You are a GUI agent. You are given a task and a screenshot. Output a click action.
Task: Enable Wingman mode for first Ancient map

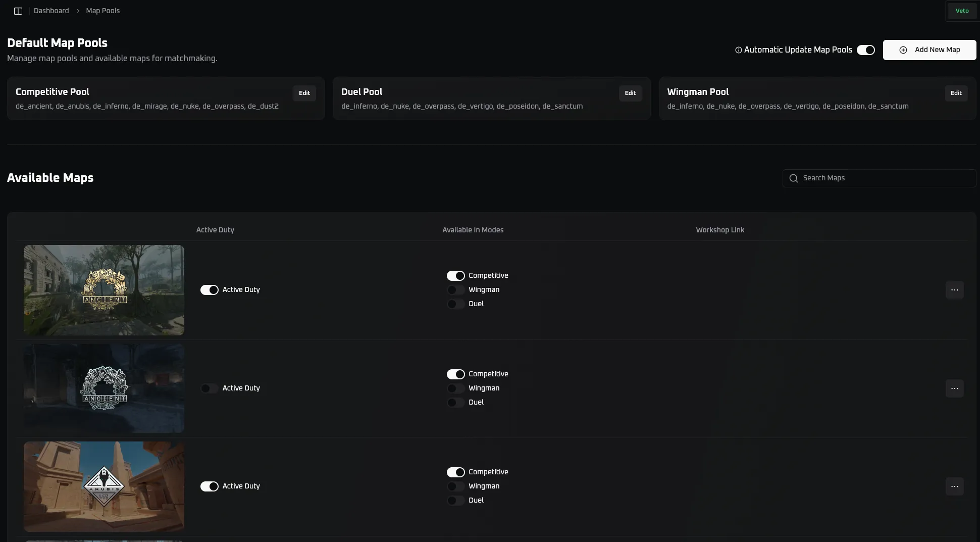455,290
